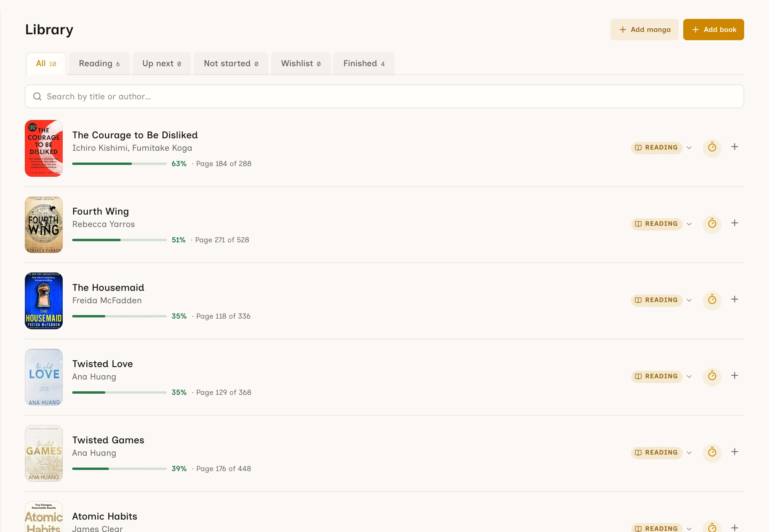
Task: Click the '51%' progress value
Action: point(178,240)
